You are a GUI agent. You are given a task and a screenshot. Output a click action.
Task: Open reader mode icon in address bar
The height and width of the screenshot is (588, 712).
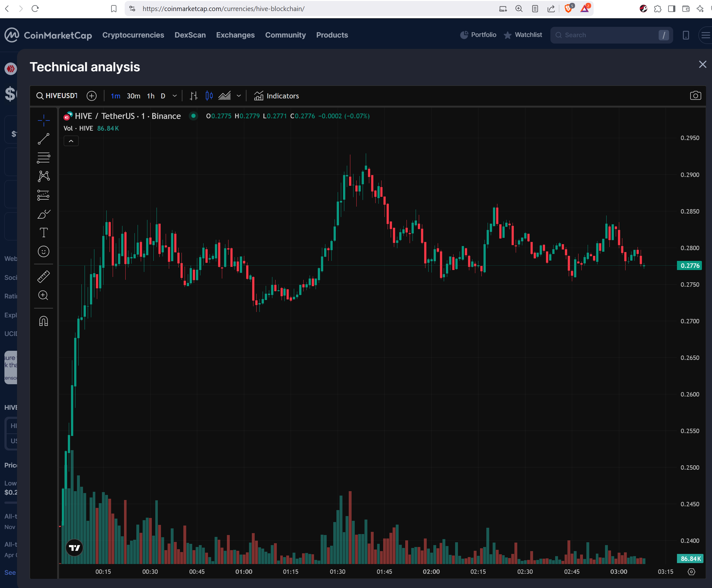coord(535,9)
